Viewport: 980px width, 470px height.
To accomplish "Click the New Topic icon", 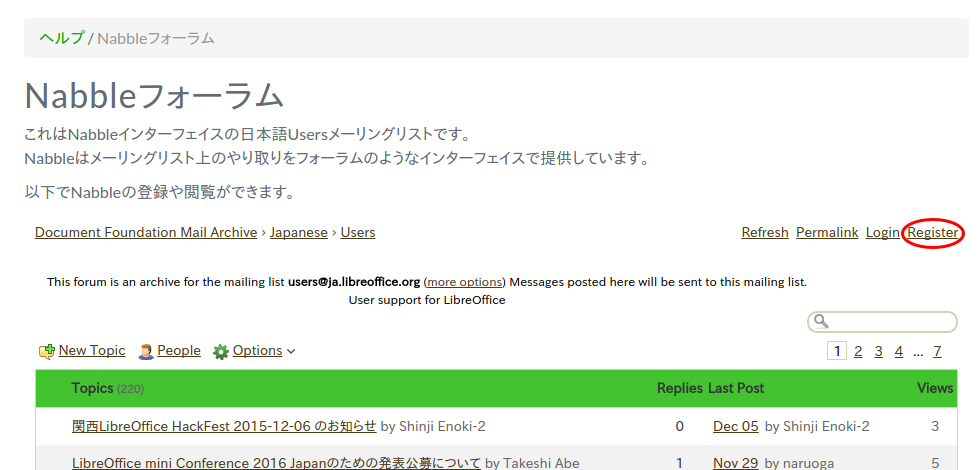I will click(x=47, y=351).
